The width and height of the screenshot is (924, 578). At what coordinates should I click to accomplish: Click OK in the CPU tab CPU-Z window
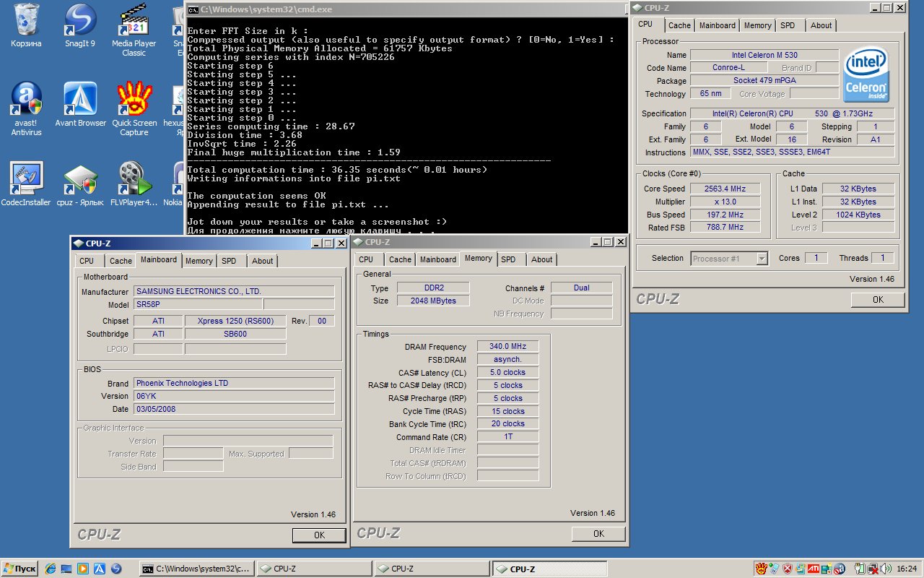coord(878,299)
